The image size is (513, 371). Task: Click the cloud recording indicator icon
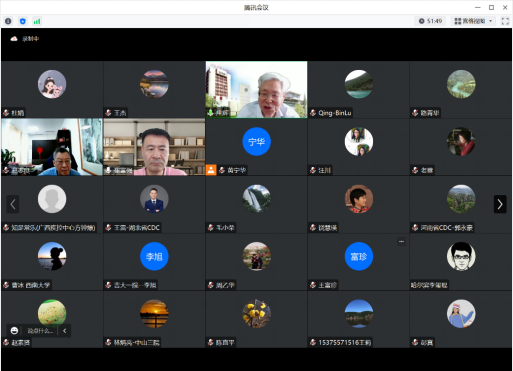click(14, 39)
